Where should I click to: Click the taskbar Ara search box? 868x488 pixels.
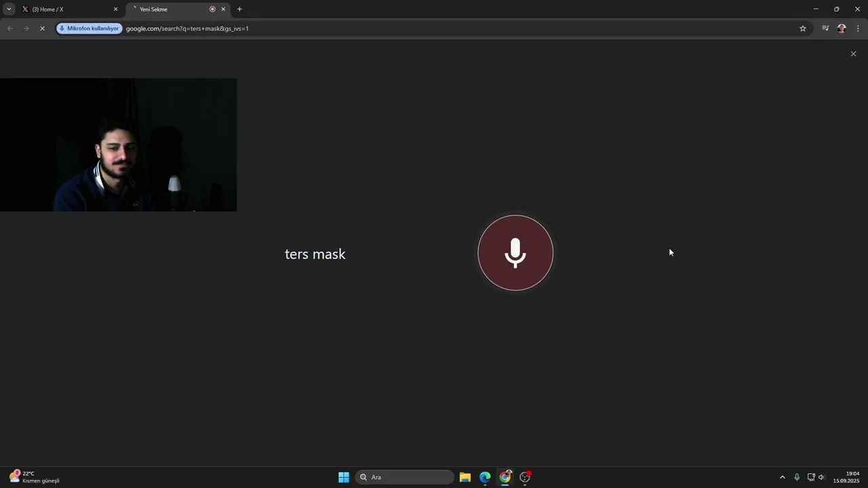point(405,477)
